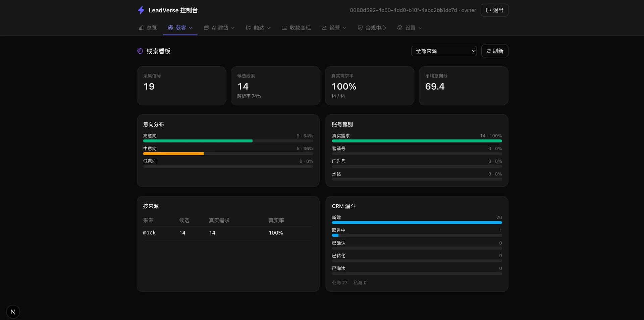Click the CRM 漏斗 panel heading
Screen dimensions: 644x320
pos(344,206)
